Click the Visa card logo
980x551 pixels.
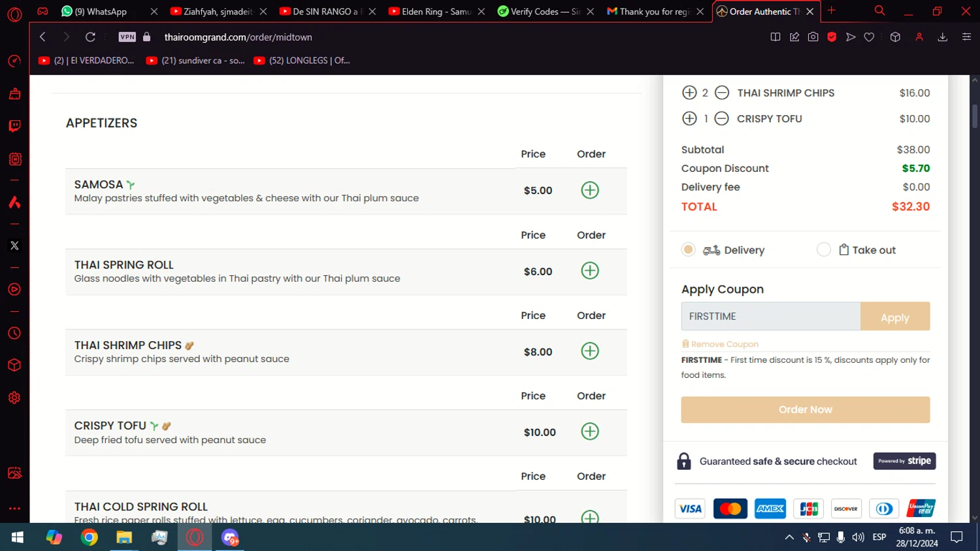point(690,509)
